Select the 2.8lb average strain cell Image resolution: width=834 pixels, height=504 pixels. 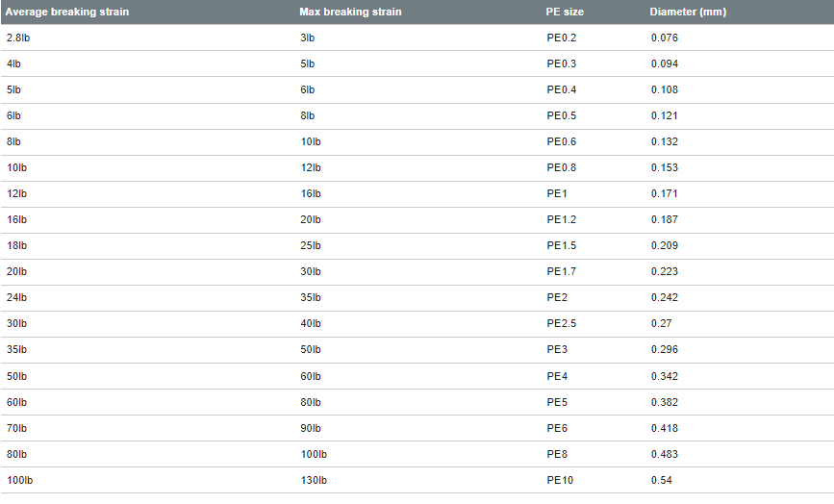(18, 38)
